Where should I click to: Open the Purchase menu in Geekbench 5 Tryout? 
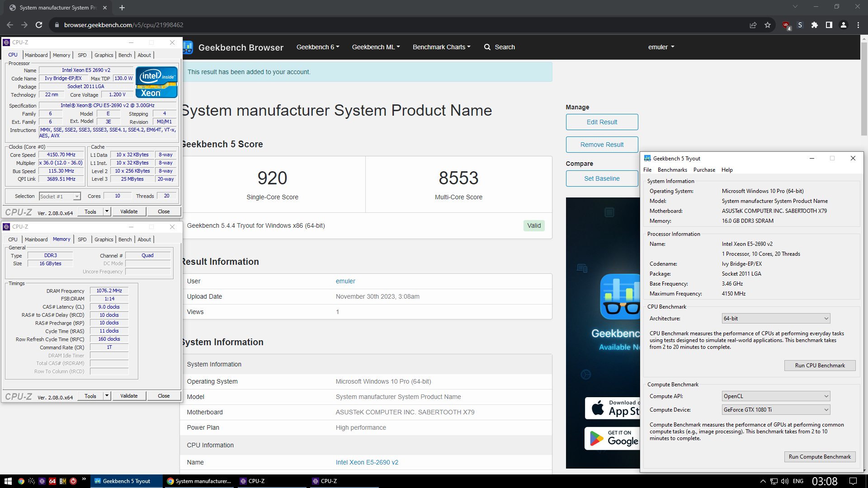pos(704,170)
